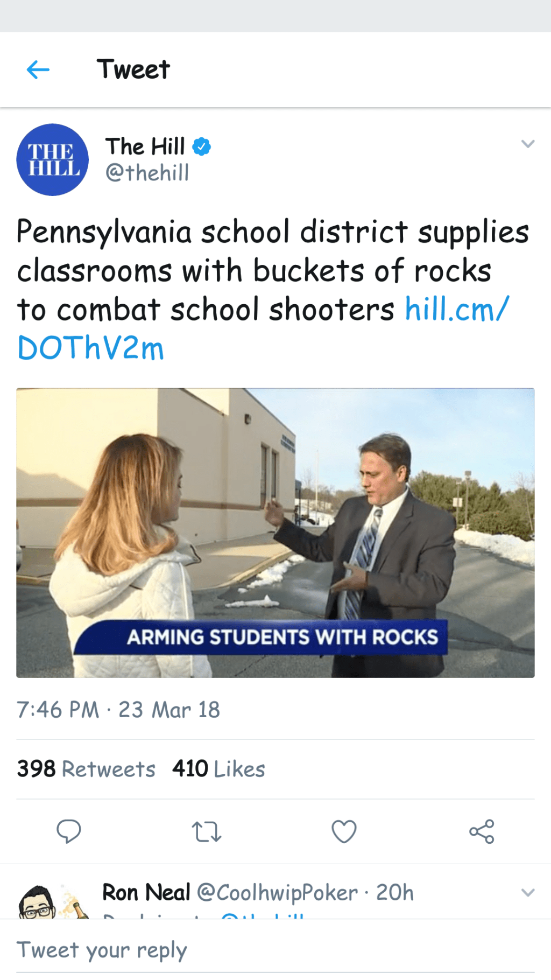551x980 pixels.
Task: Open The Hill profile avatar
Action: tap(52, 160)
